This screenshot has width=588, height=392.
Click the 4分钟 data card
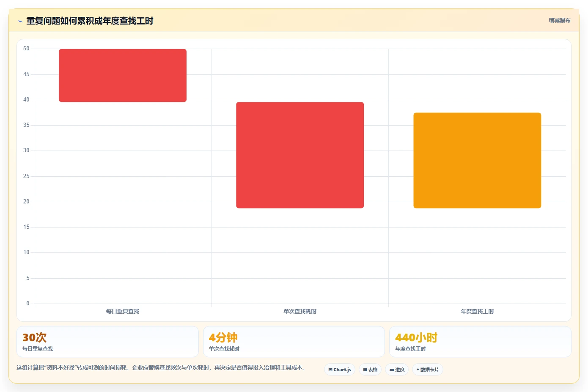[294, 342]
